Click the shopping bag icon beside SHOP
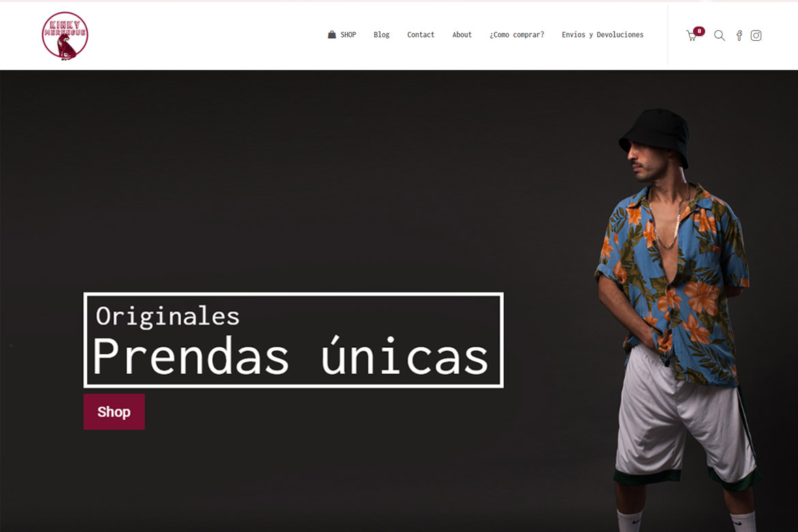This screenshot has width=798, height=532. coord(332,35)
